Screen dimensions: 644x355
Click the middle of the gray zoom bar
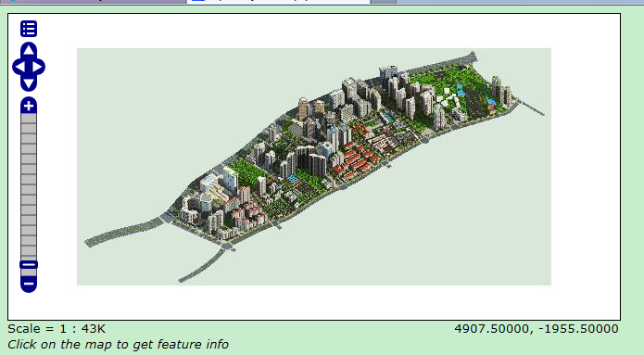(29, 187)
